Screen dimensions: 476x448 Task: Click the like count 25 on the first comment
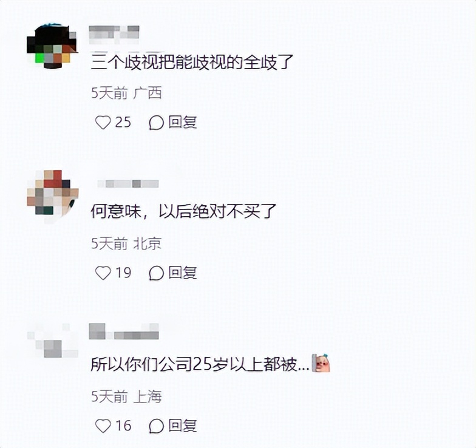(x=123, y=123)
